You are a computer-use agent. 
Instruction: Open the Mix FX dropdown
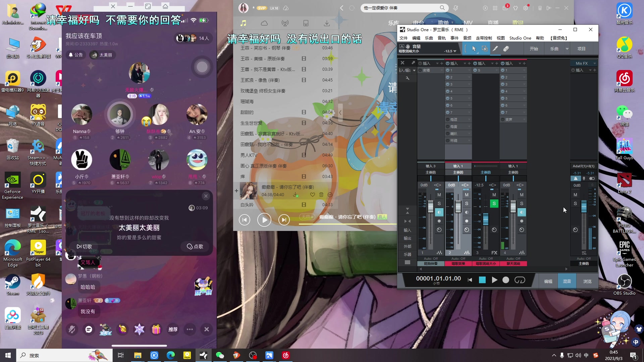595,63
